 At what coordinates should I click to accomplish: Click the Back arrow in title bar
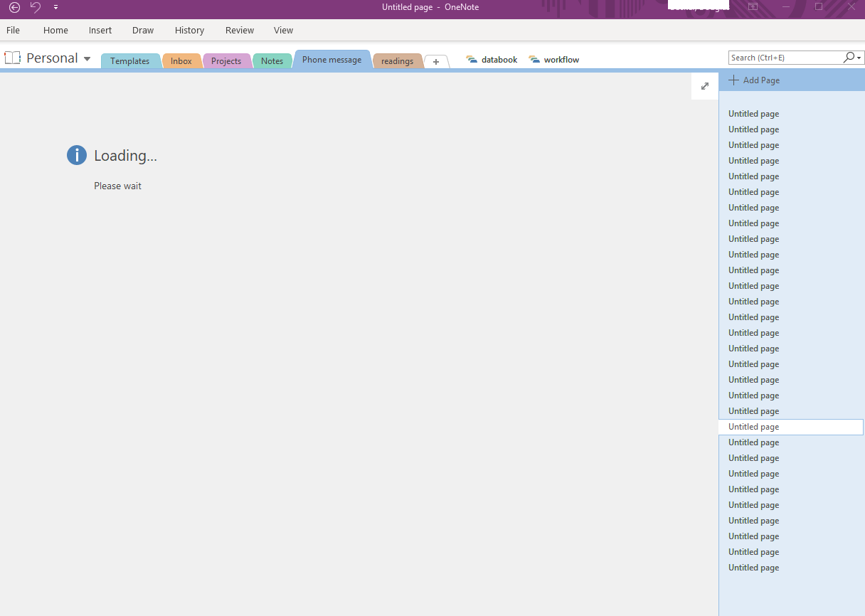[x=14, y=7]
